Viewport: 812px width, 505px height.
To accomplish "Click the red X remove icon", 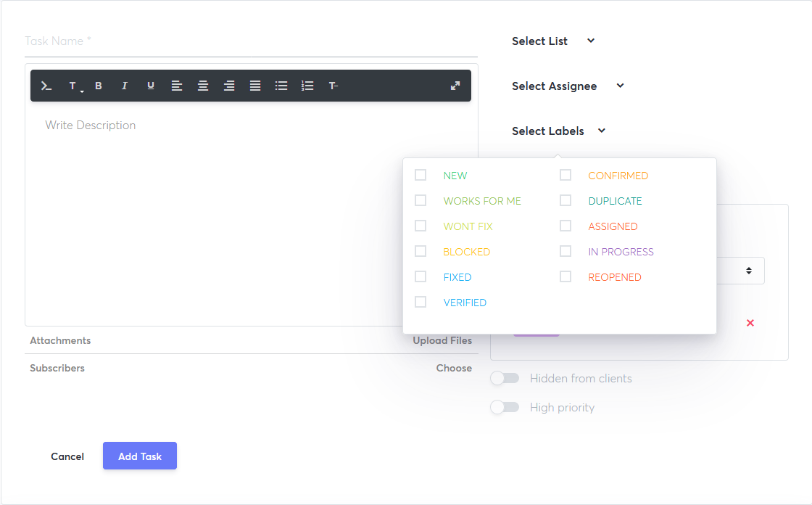I will tap(750, 323).
